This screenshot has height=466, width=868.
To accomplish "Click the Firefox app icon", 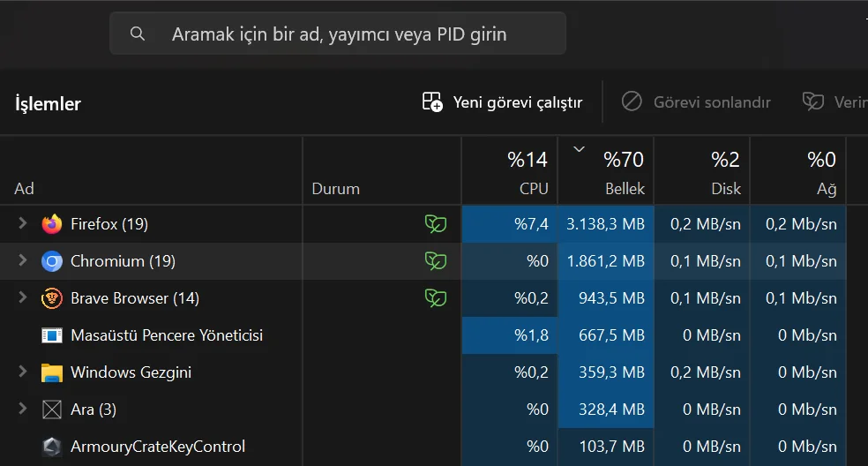I will click(x=52, y=224).
